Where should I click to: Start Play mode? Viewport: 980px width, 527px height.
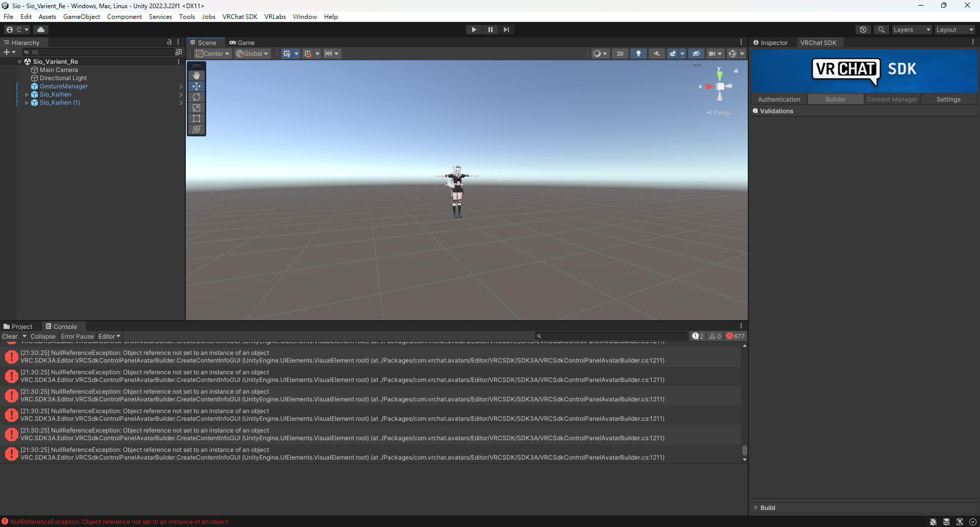coord(474,30)
